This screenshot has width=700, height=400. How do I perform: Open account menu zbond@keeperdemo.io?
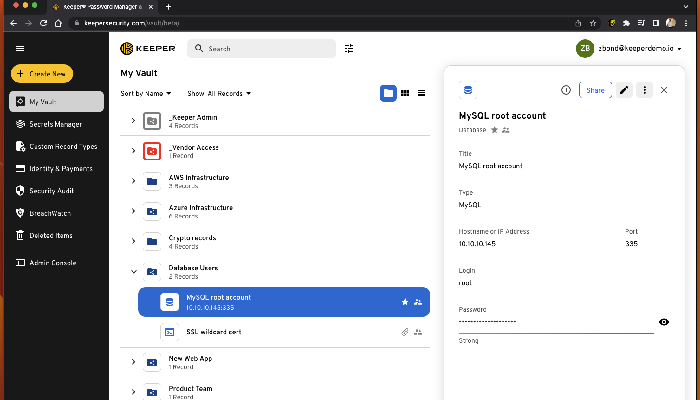(x=640, y=48)
